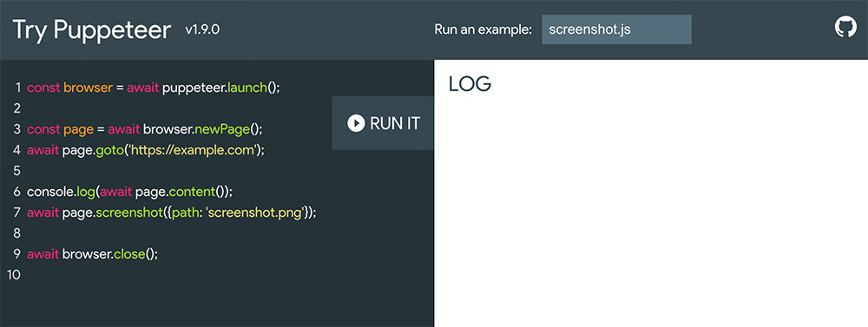Click the empty line 8 in editor
The width and height of the screenshot is (868, 327).
pos(166,233)
